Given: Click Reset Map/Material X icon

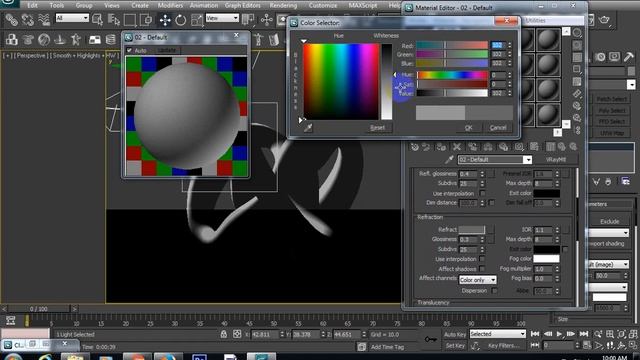Looking at the screenshot, I should [457, 147].
